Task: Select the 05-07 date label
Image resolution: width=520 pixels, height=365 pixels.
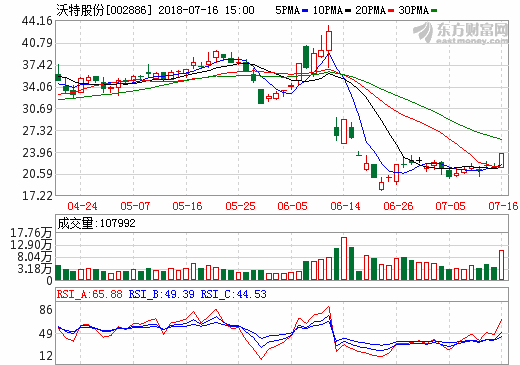Action: [x=135, y=206]
